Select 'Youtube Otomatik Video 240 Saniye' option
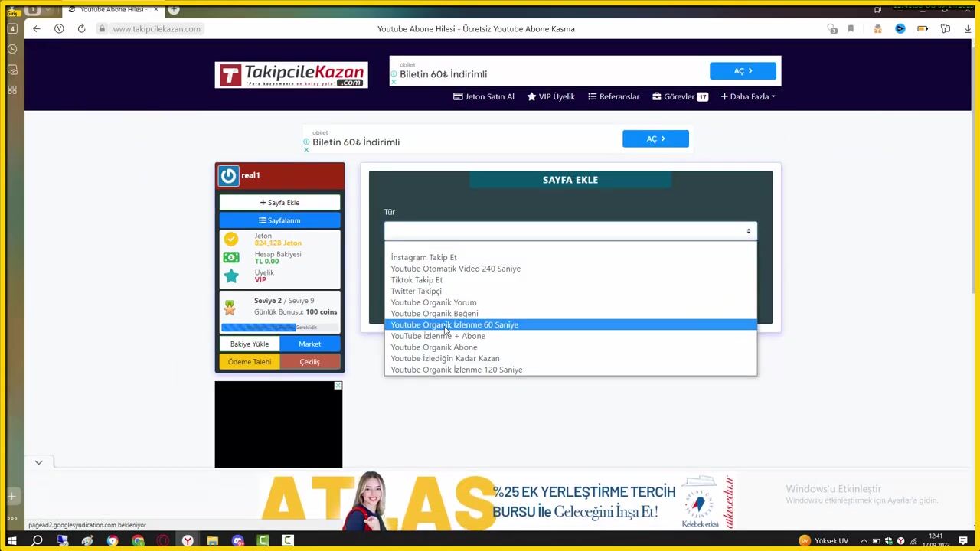 pyautogui.click(x=570, y=269)
